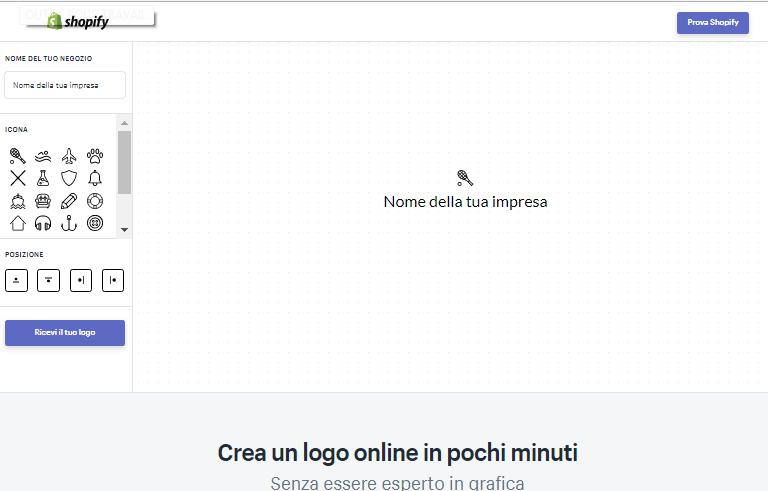This screenshot has height=491, width=768.
Task: Set position with icon below text
Action: pos(48,281)
